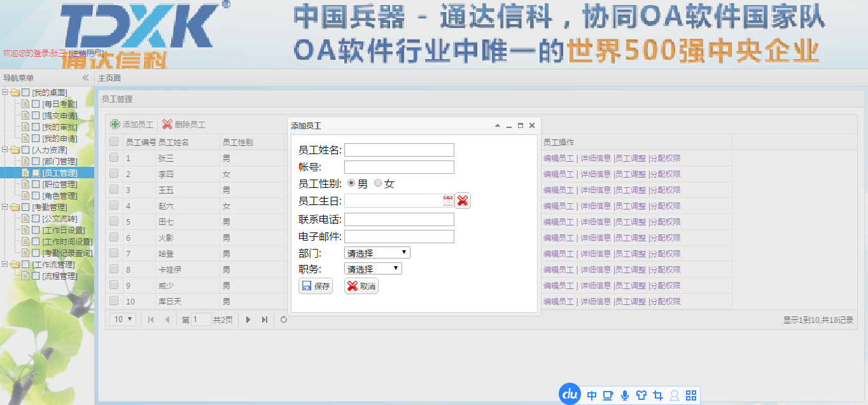This screenshot has width=868, height=405.
Task: Collapse the [工作流管理] tree node
Action: (5, 265)
